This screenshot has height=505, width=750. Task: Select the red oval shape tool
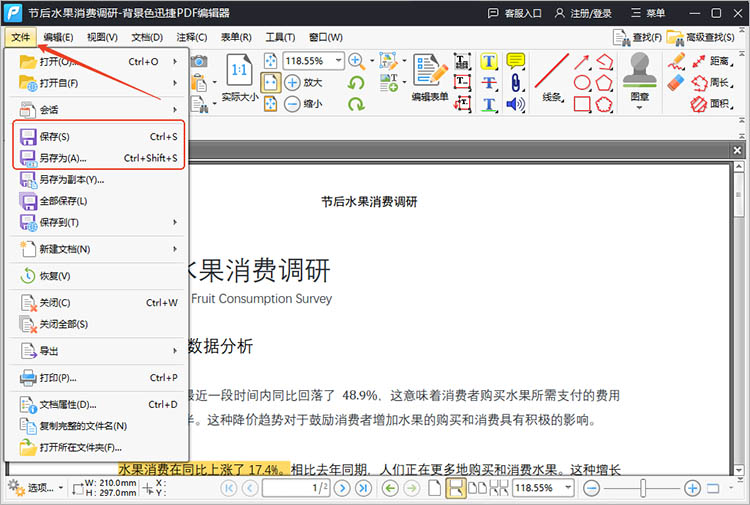tap(582, 83)
